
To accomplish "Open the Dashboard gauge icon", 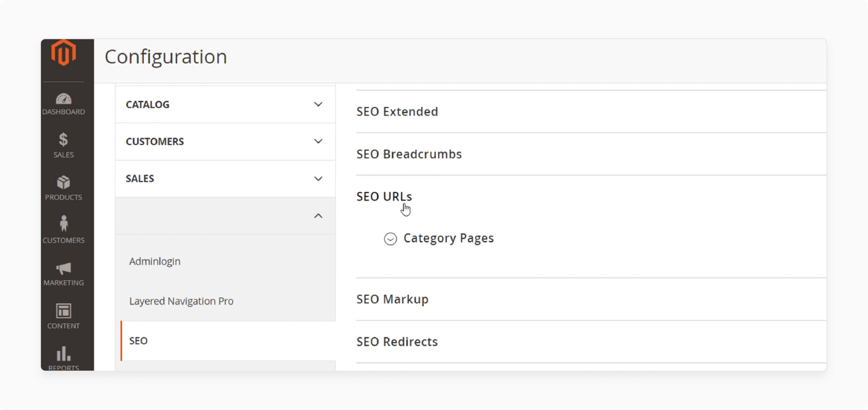I will pyautogui.click(x=63, y=99).
